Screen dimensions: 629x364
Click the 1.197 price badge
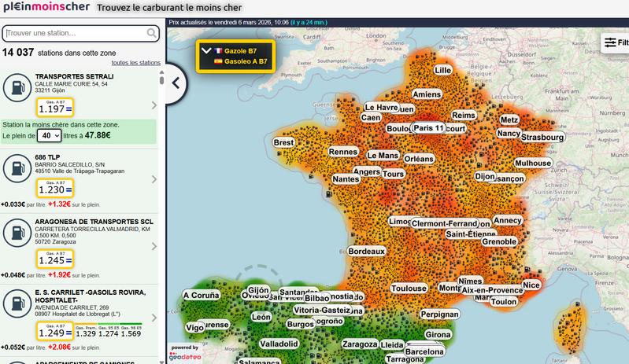[55, 108]
